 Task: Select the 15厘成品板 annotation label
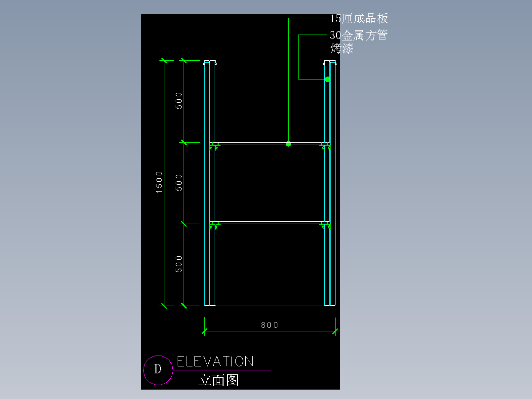pos(359,18)
